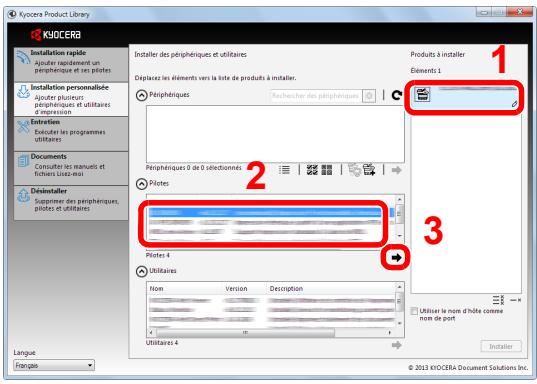Switch devices to list view

(x=284, y=170)
